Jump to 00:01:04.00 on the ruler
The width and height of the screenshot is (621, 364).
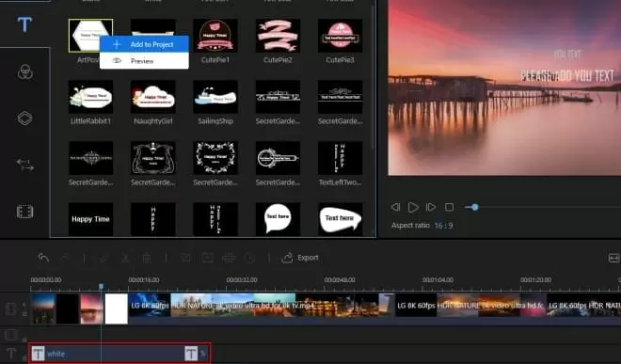[x=438, y=279]
